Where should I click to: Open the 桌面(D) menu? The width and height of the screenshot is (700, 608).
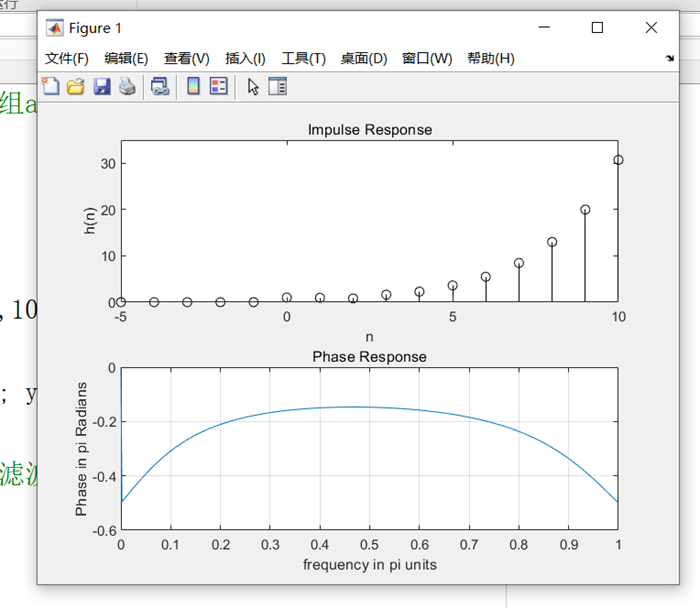pos(364,58)
